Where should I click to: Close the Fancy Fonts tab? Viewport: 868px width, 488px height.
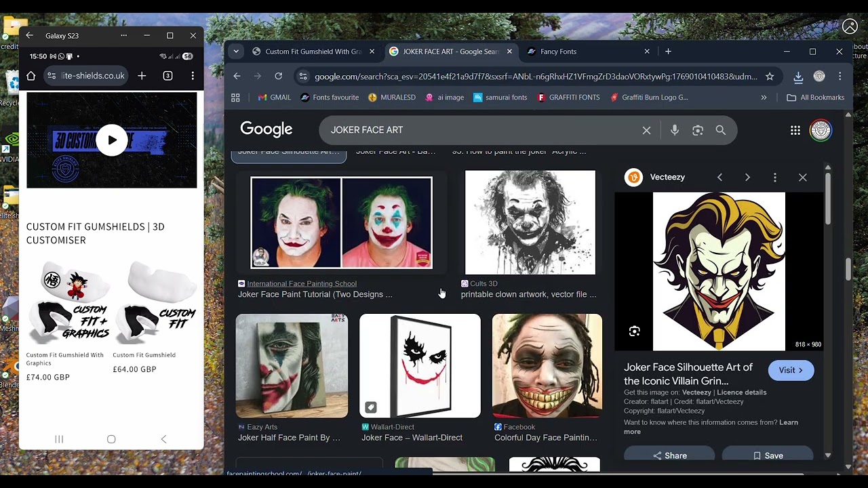click(x=647, y=52)
